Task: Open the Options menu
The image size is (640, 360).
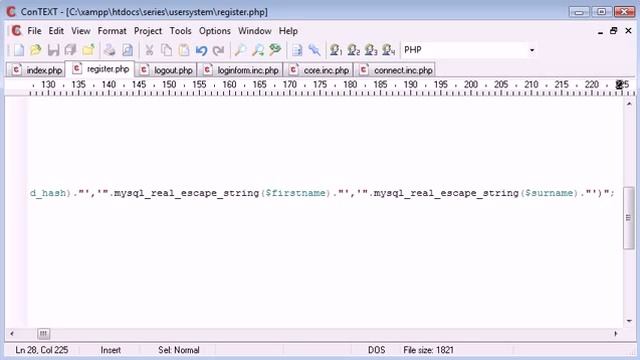Action: click(x=215, y=31)
